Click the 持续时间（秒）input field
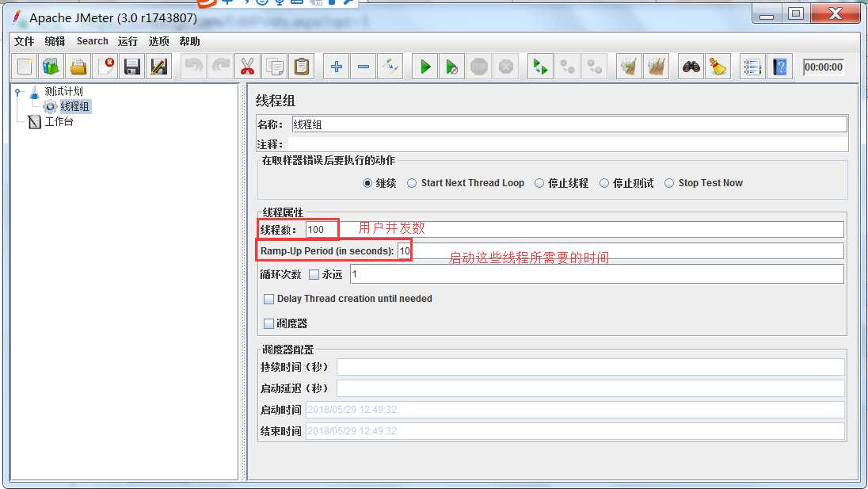 (590, 367)
